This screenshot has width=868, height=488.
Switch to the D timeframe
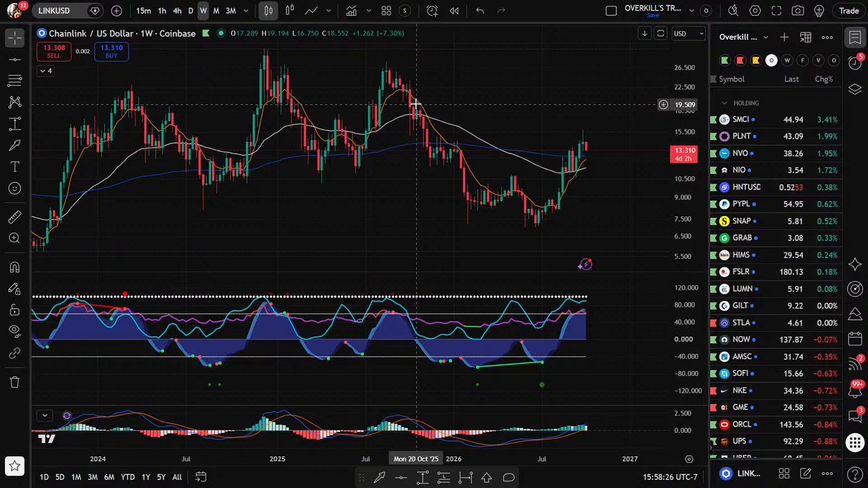click(190, 11)
